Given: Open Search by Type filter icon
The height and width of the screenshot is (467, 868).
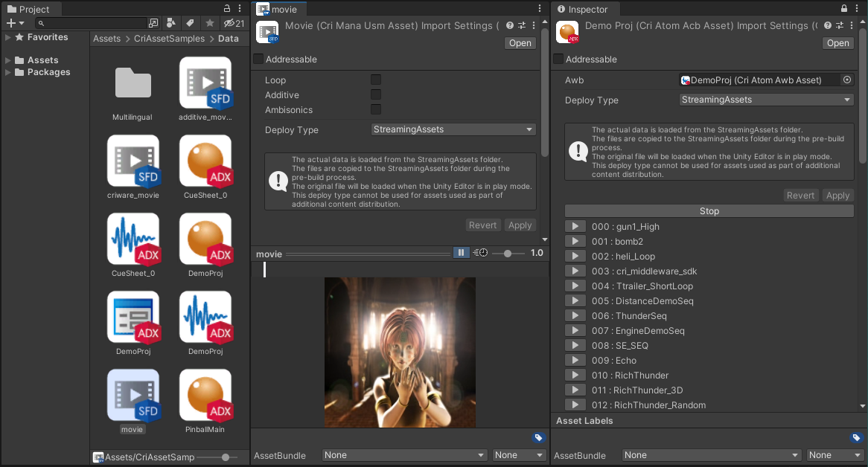Looking at the screenshot, I should (x=171, y=23).
